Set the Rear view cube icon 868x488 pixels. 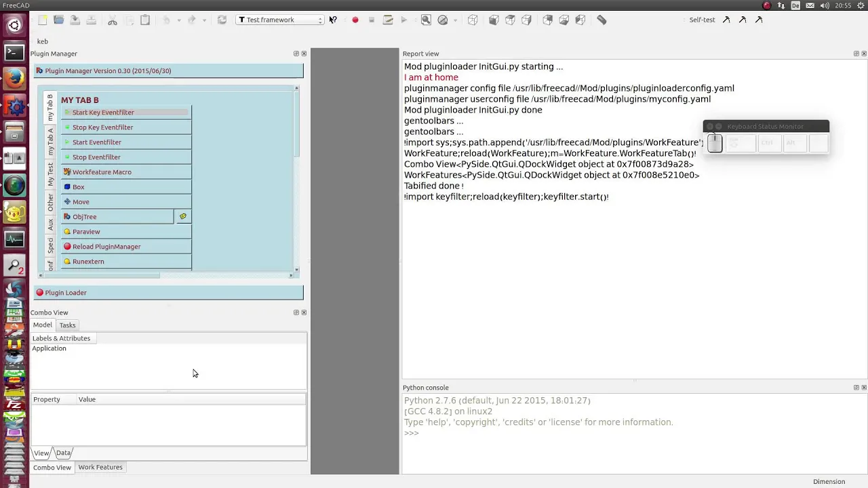(547, 20)
